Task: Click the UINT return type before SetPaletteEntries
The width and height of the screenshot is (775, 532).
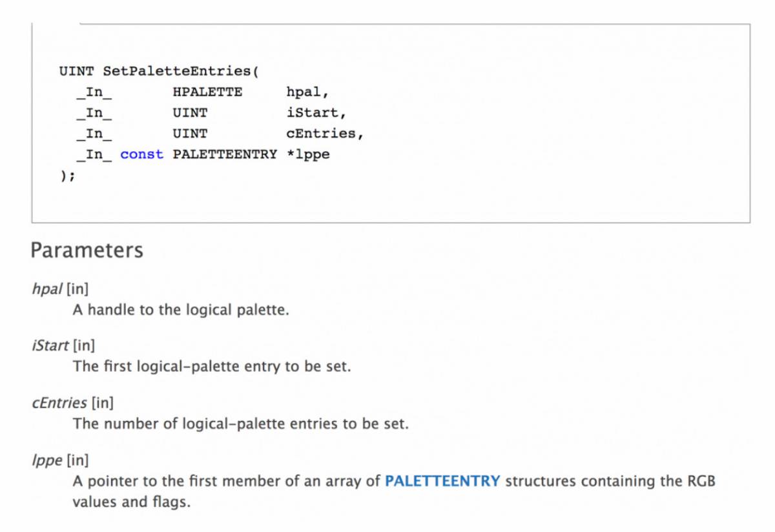Action: click(x=77, y=71)
